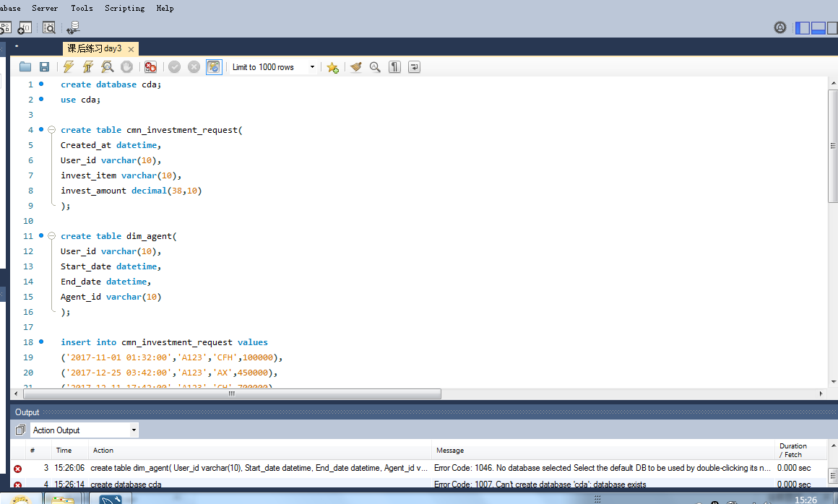
Task: Toggle the bottom output panel visibility
Action: (818, 27)
